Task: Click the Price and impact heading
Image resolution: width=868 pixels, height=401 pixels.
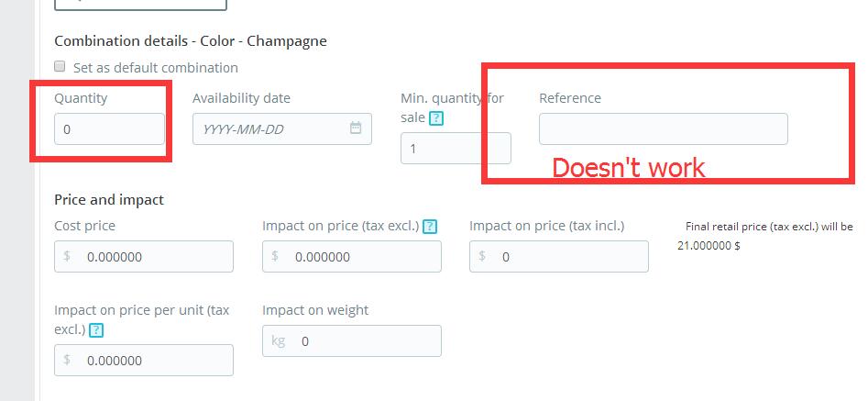Action: coord(109,199)
